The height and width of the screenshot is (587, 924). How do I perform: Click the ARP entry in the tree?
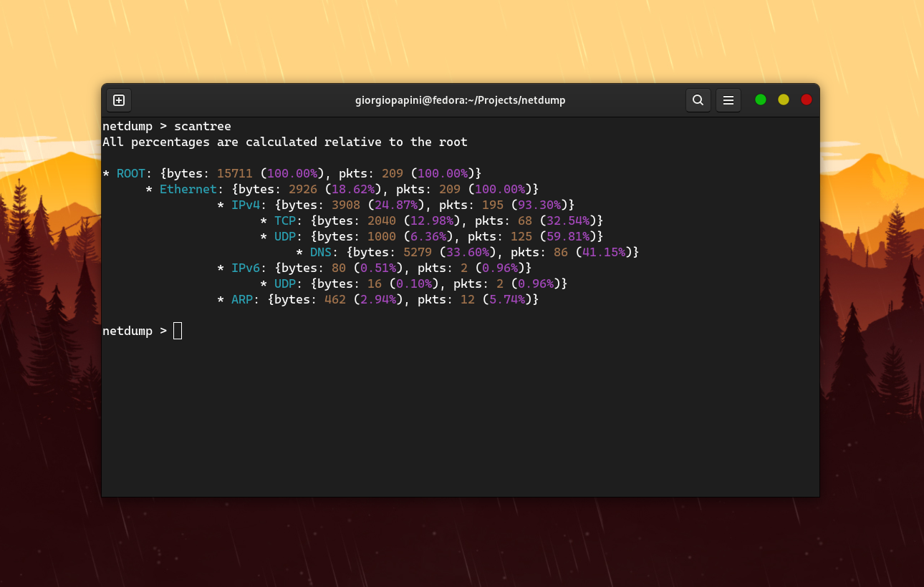pos(242,299)
